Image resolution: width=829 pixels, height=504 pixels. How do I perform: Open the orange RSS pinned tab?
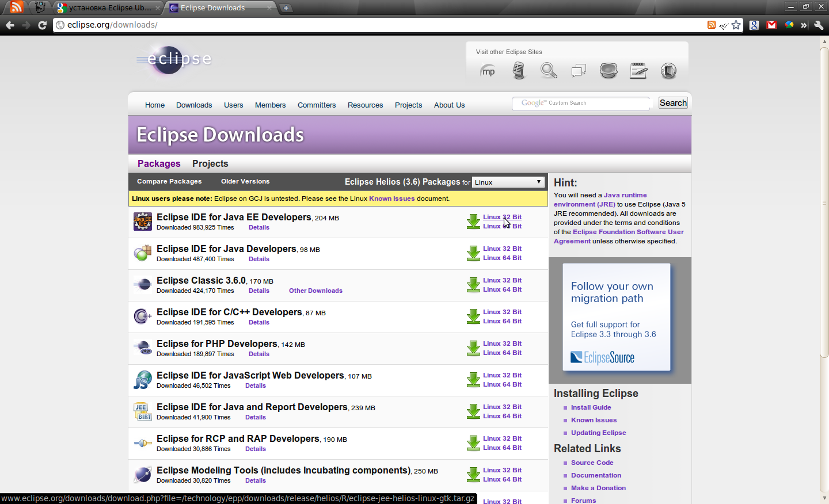17,7
